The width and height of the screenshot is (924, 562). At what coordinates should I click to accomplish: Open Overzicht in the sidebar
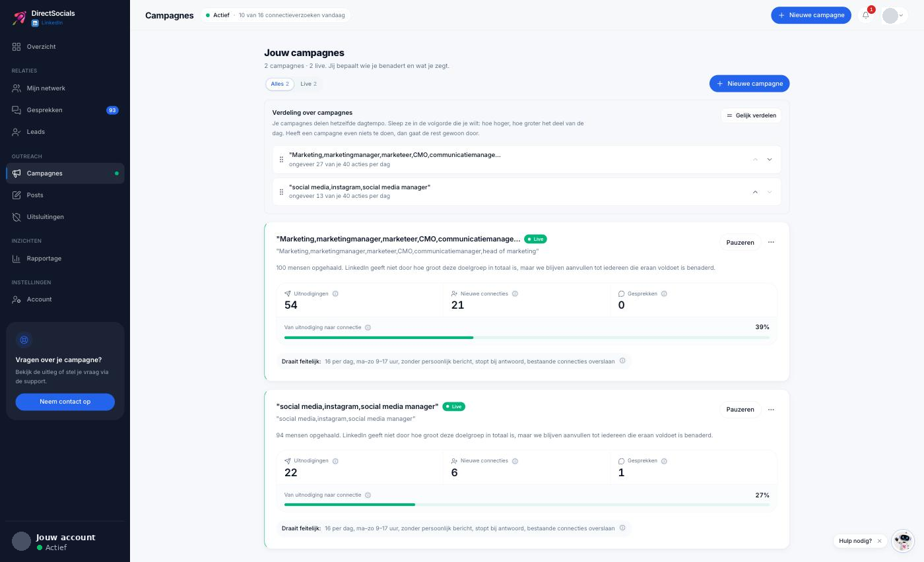click(x=65, y=47)
